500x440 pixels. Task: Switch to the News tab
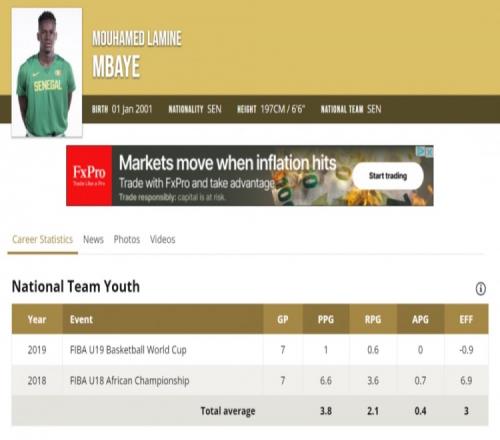tap(93, 239)
